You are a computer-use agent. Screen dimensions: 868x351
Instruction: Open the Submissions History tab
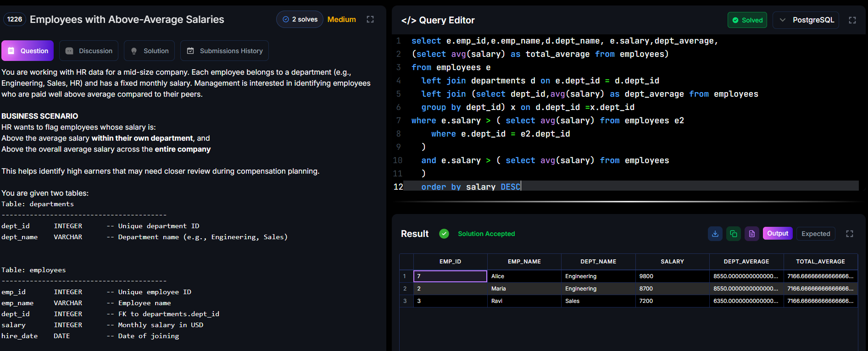[224, 51]
